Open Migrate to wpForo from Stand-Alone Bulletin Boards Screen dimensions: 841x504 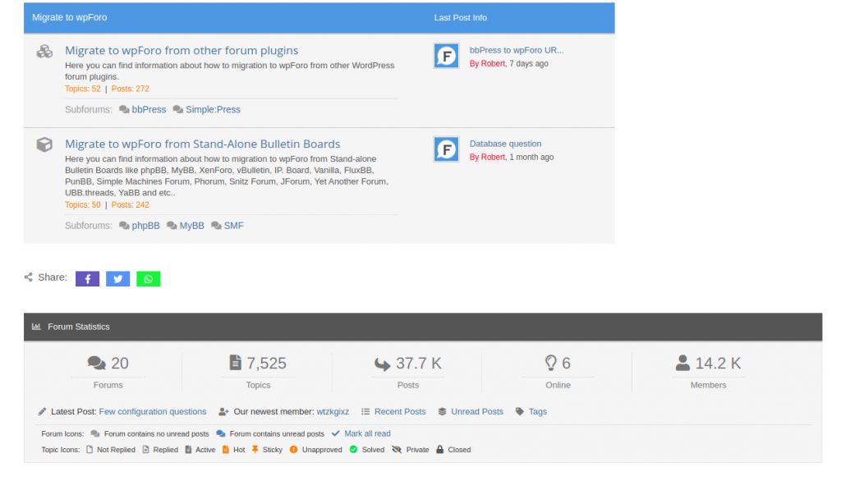tap(203, 144)
